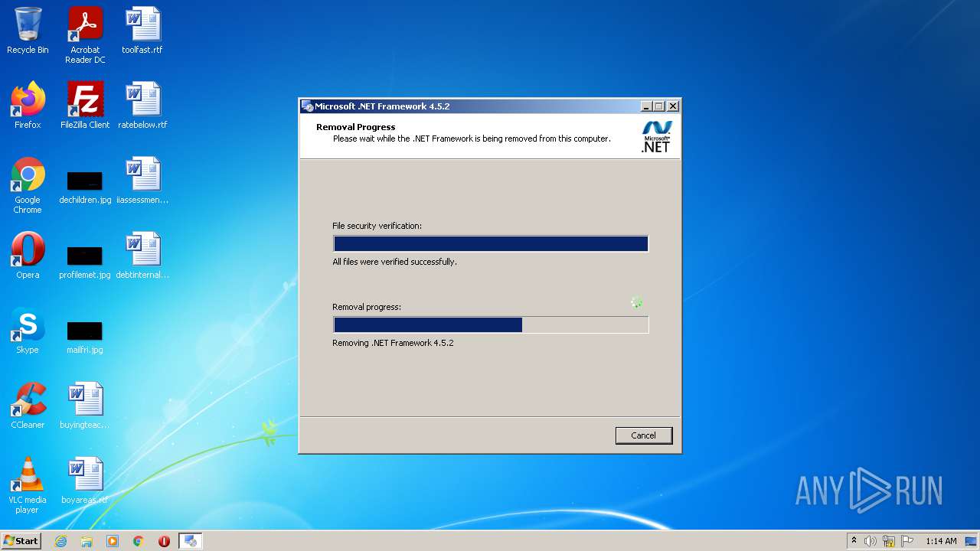Open Chrome from the taskbar

[x=139, y=541]
